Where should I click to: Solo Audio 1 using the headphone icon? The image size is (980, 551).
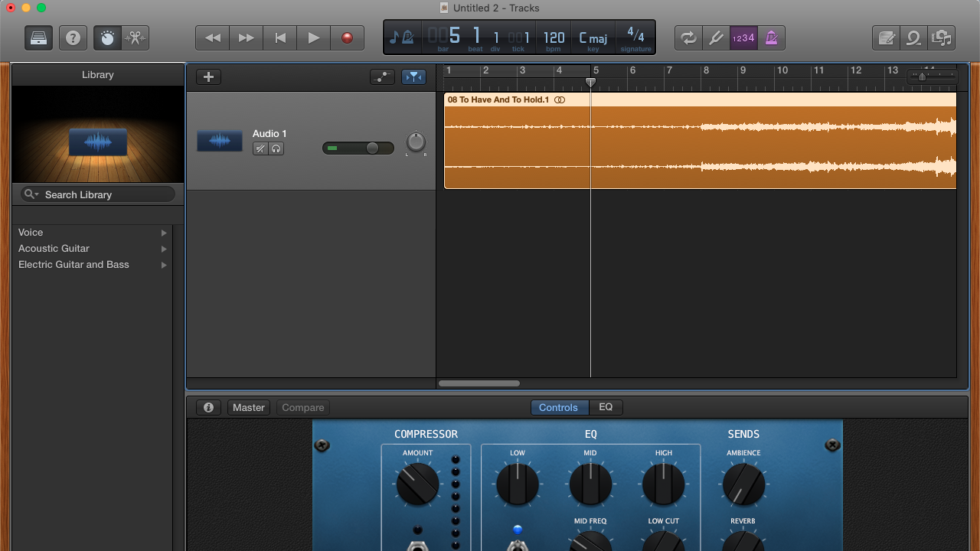276,148
